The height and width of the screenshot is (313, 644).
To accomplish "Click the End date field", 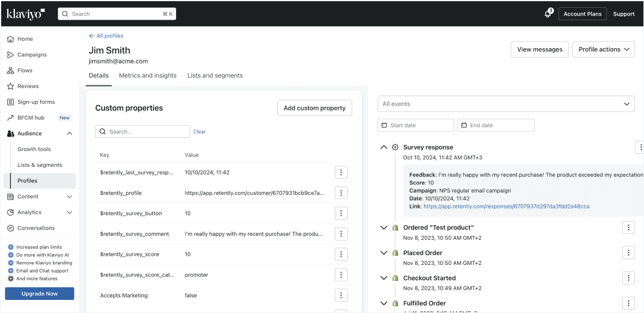I will pos(496,125).
